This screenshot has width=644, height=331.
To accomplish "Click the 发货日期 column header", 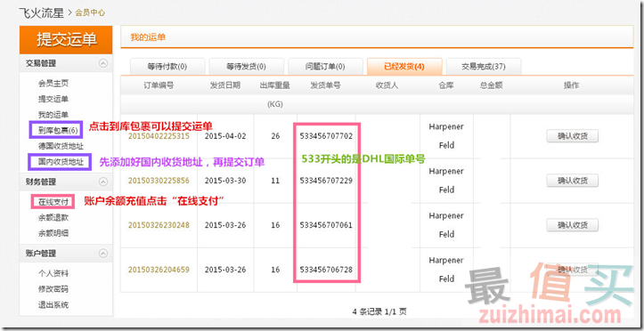I will [x=225, y=85].
